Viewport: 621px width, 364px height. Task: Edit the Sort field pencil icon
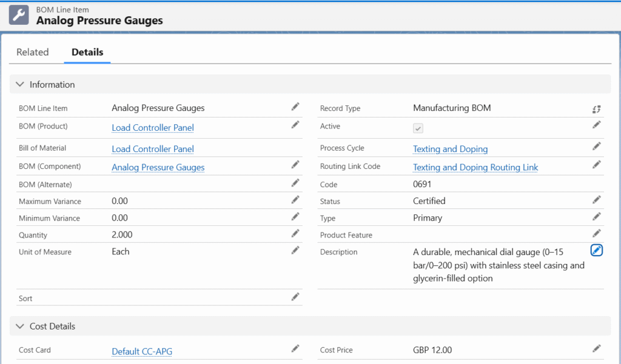pyautogui.click(x=295, y=297)
